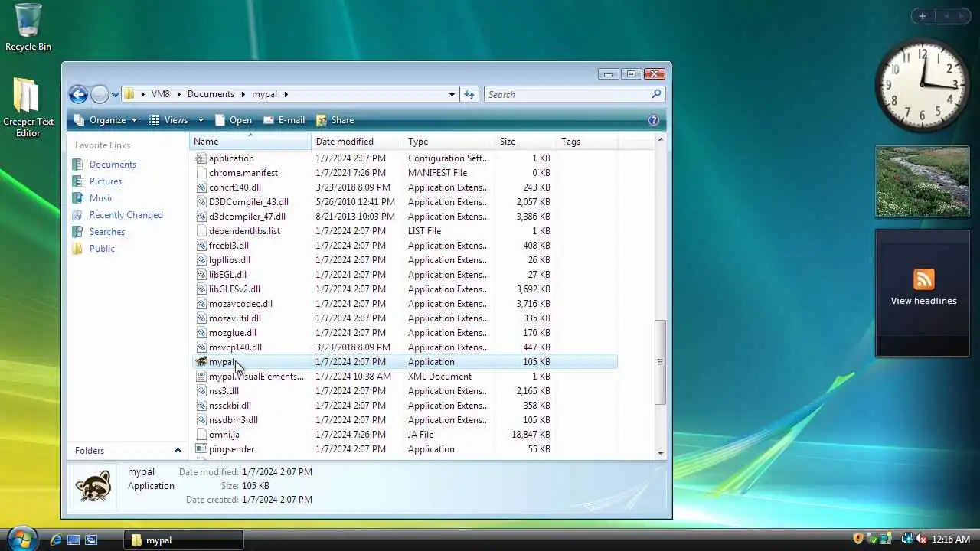Click the Documents breadcrumb in address bar
The image size is (980, 551).
[211, 94]
